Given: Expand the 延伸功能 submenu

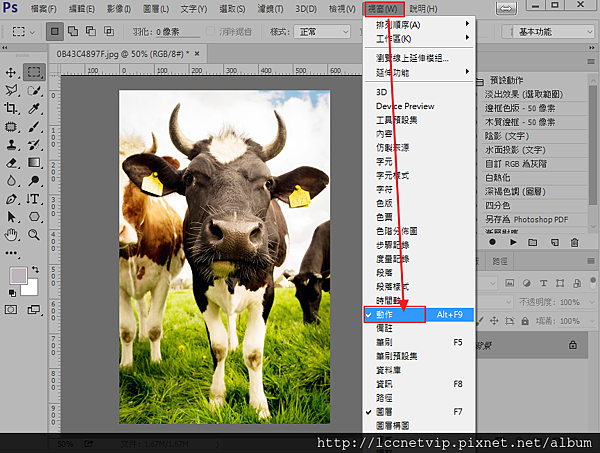Looking at the screenshot, I should (x=419, y=72).
